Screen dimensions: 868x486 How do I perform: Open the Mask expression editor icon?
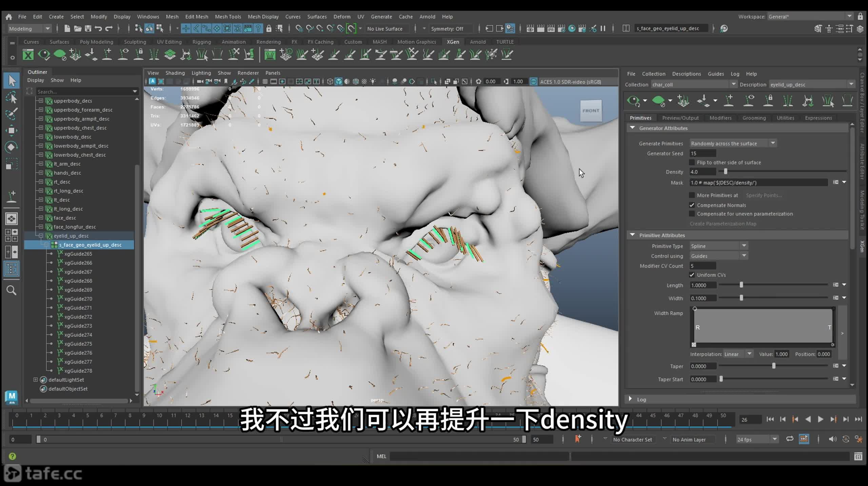(x=836, y=182)
